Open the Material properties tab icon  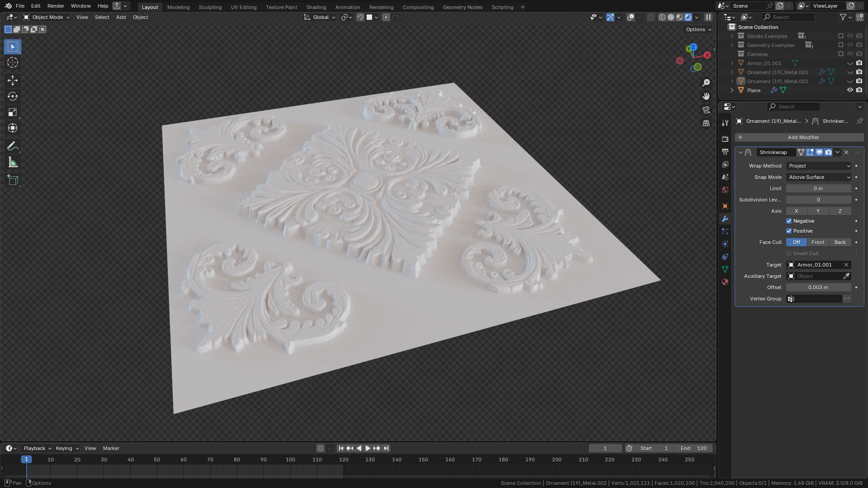coord(725,282)
